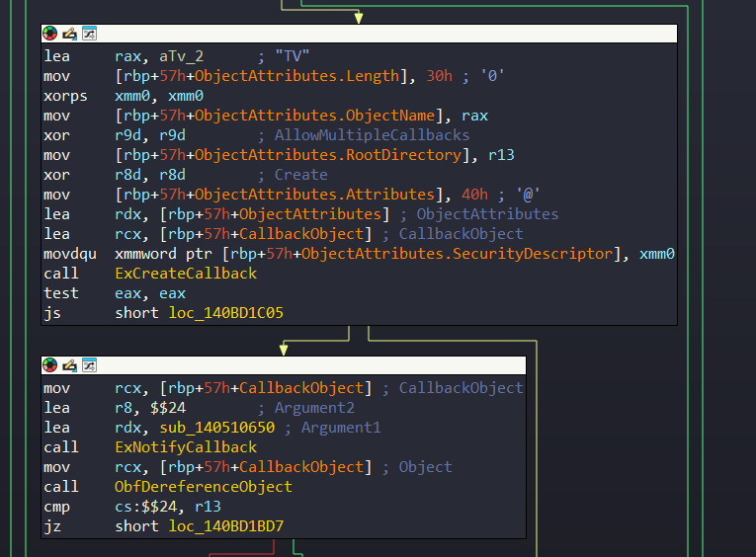
Task: Click the "TV" string comment
Action: pyautogui.click(x=293, y=56)
